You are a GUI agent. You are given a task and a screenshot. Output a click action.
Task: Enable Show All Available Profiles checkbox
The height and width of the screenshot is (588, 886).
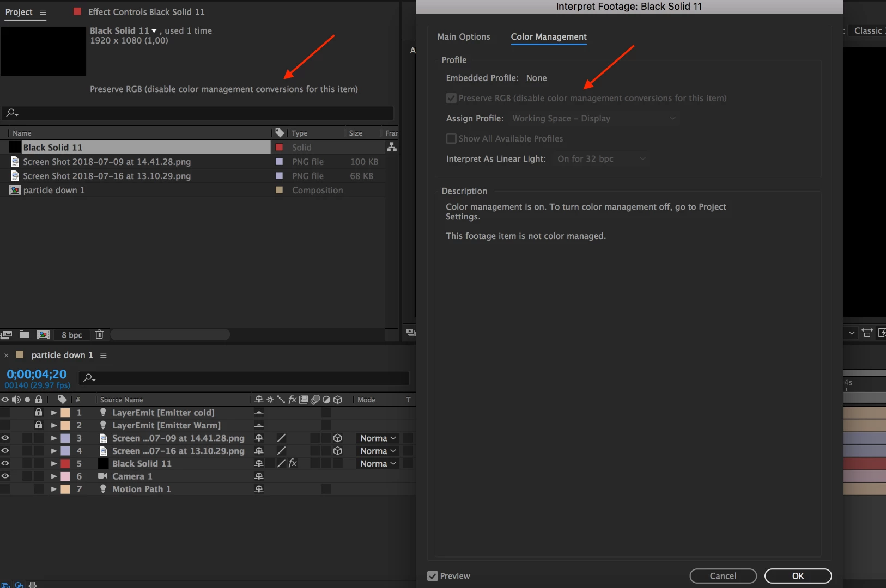click(451, 139)
